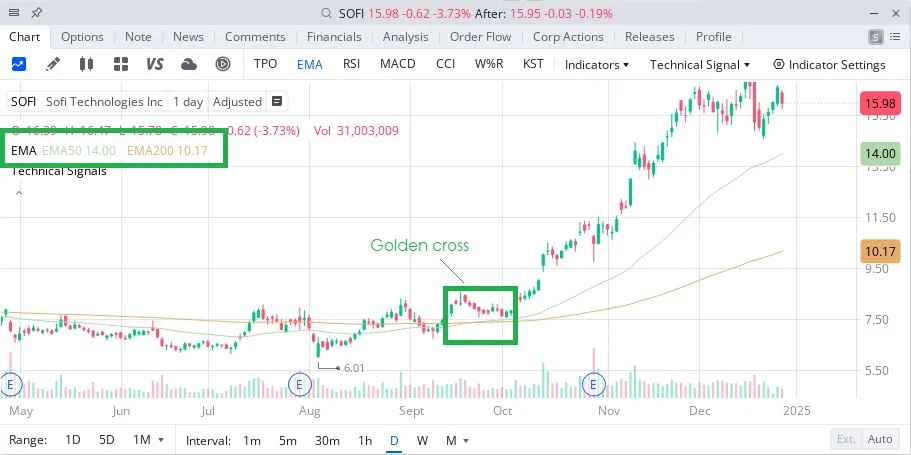Click the green EMA50 14.00 price label
The width and height of the screenshot is (911, 455).
881,154
